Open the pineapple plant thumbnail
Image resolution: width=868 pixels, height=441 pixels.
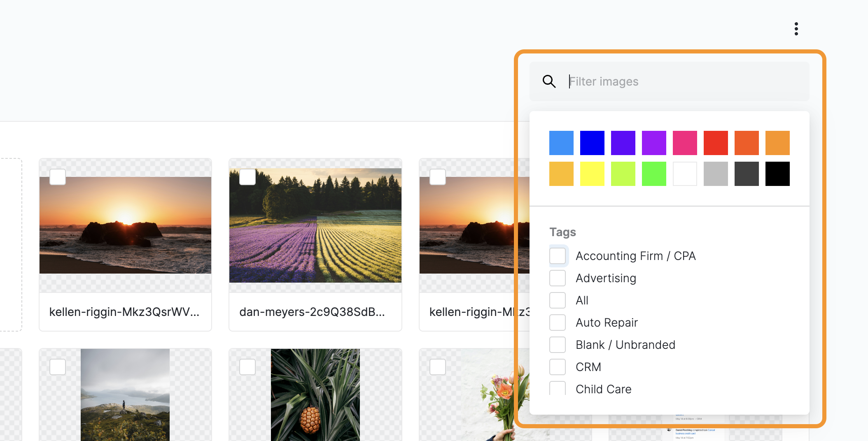click(315, 395)
